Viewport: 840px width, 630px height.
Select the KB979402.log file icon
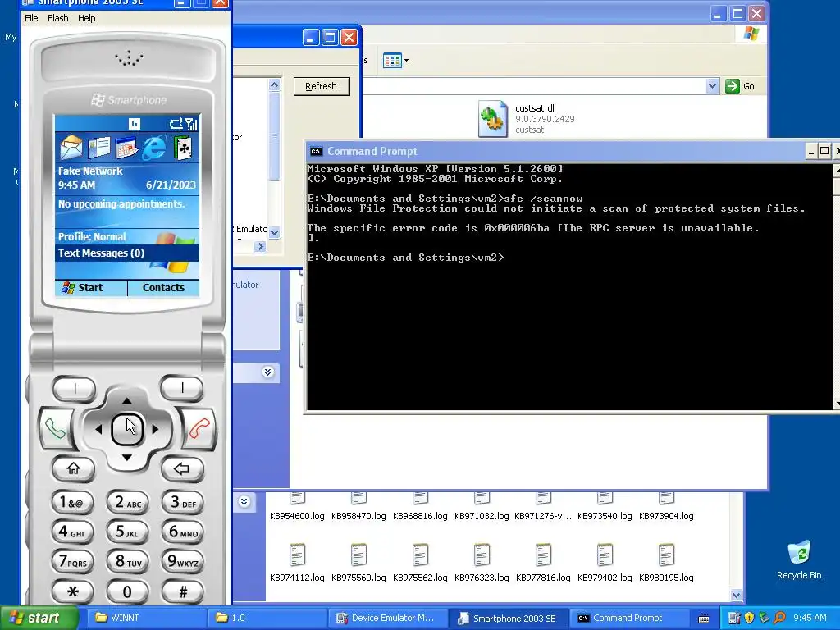pyautogui.click(x=605, y=555)
